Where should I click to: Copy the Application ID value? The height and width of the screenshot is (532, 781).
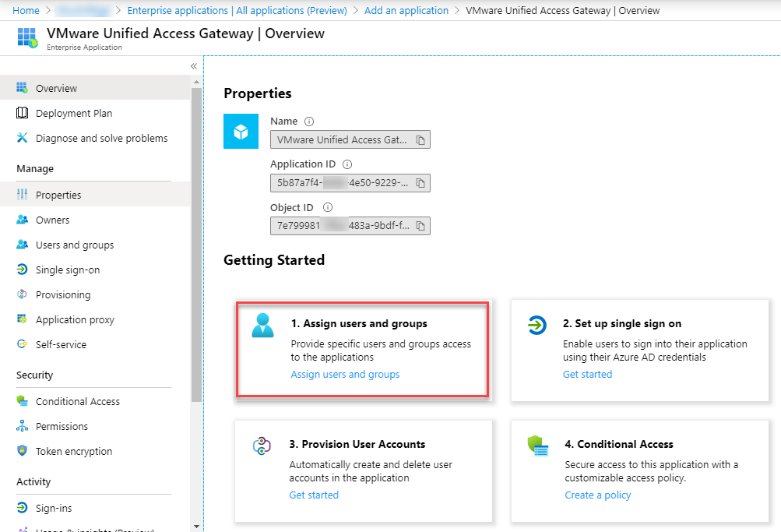(x=420, y=183)
